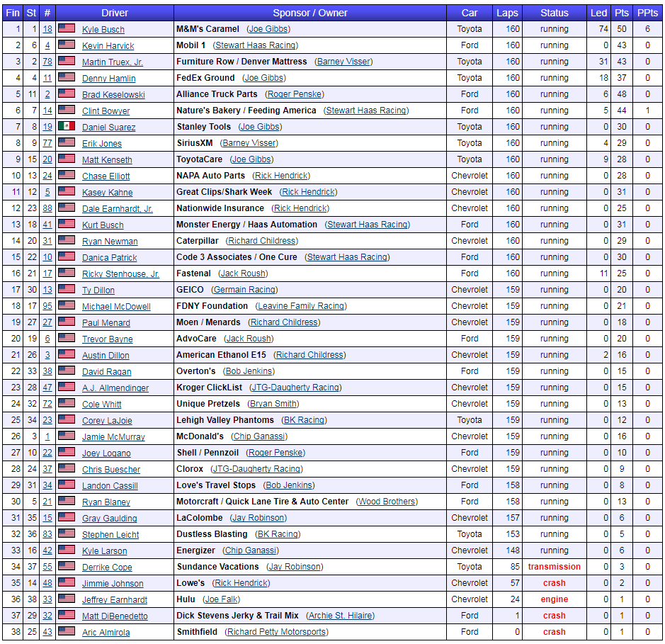Open Derrike Cope driver link
665x644 pixels.
point(107,567)
